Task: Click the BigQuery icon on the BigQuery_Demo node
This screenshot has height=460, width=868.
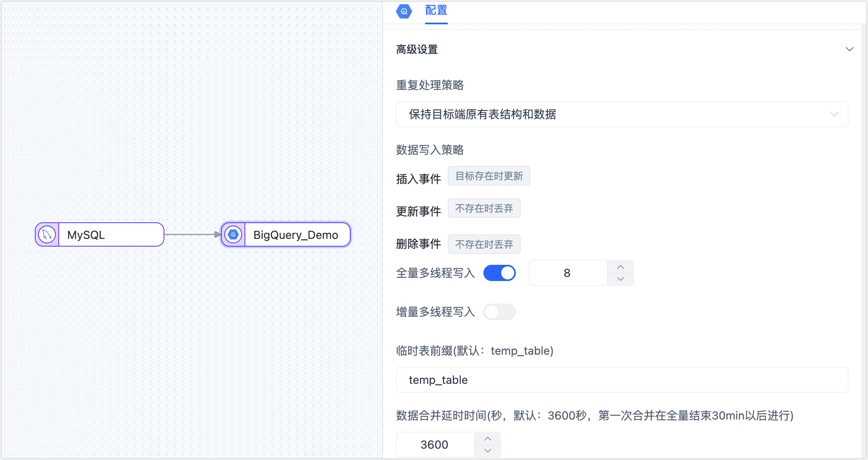Action: coord(233,234)
